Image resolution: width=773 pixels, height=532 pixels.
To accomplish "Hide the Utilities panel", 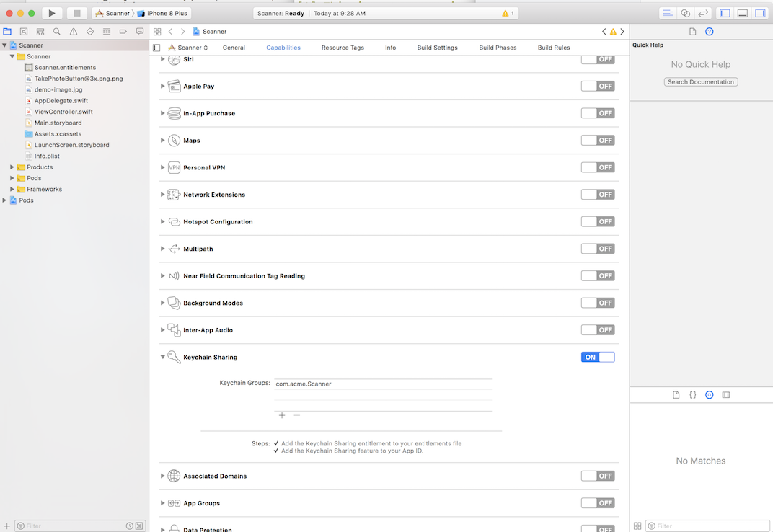I will coord(760,13).
